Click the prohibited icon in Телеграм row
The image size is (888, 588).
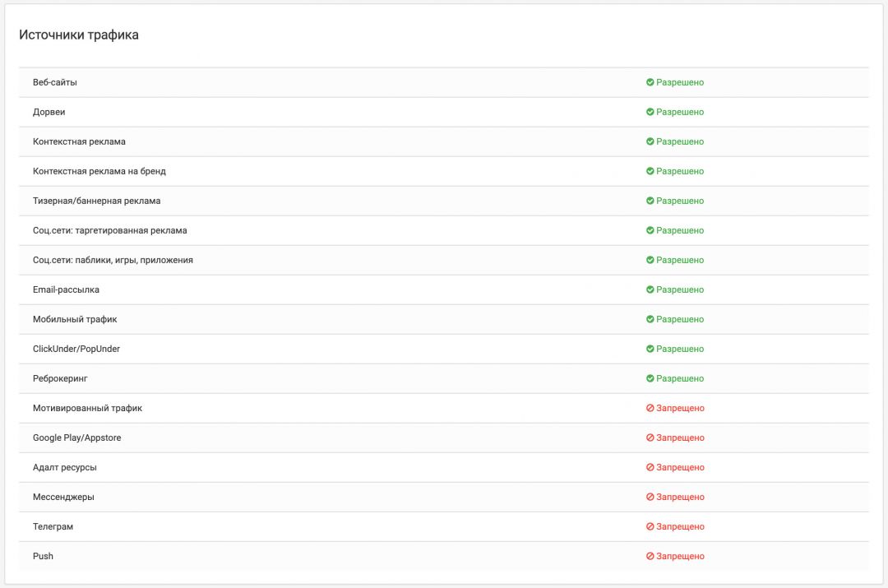tap(650, 526)
